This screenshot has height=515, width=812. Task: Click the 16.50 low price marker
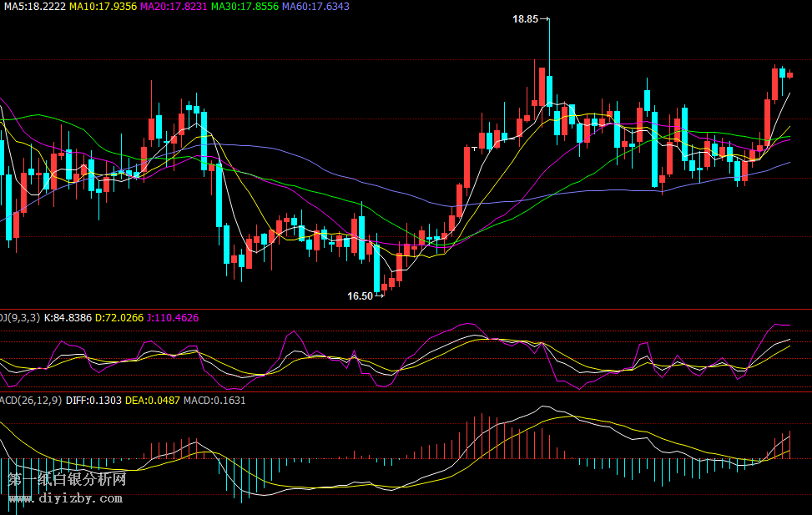tap(360, 295)
